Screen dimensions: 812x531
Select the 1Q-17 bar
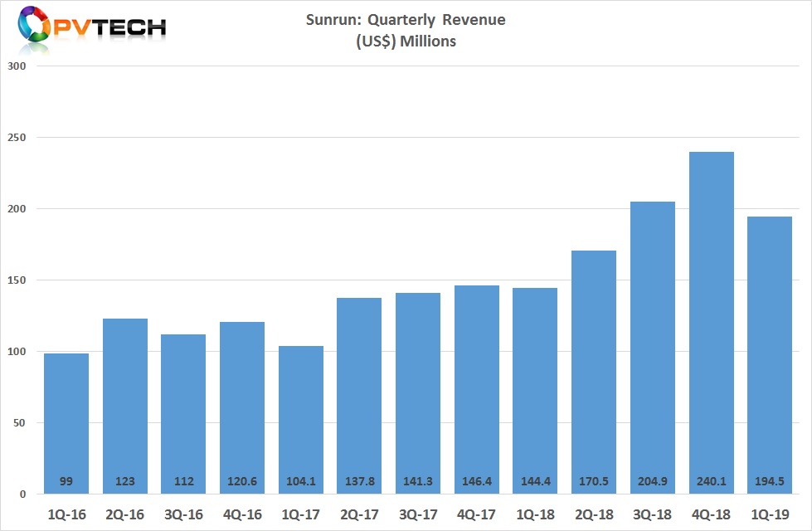pos(301,420)
